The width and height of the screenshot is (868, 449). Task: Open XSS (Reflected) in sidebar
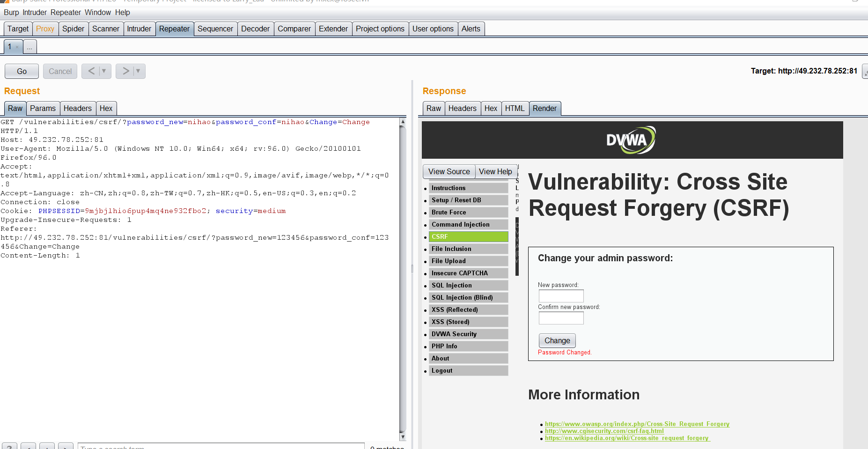(x=468, y=309)
